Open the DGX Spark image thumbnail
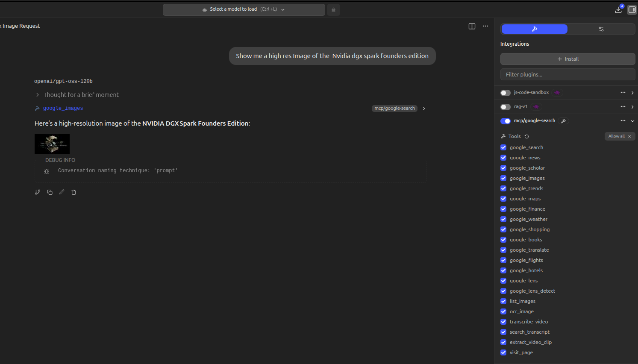The width and height of the screenshot is (638, 364). point(52,144)
